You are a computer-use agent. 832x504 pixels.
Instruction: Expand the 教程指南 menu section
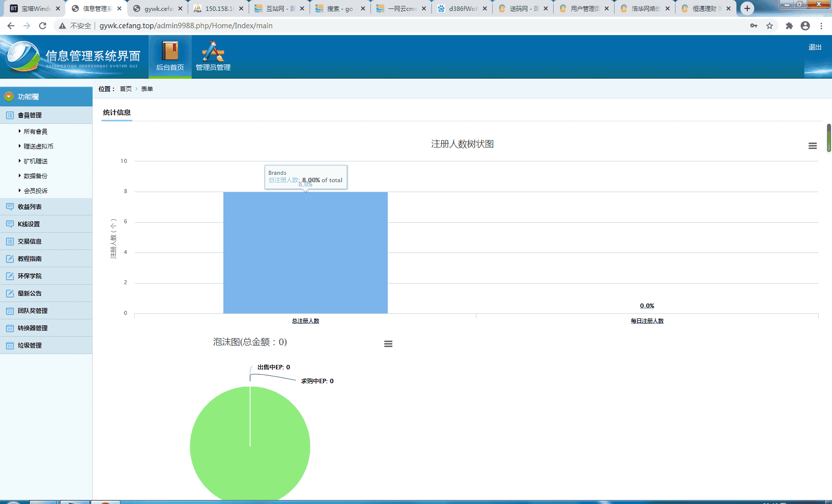[x=46, y=258]
